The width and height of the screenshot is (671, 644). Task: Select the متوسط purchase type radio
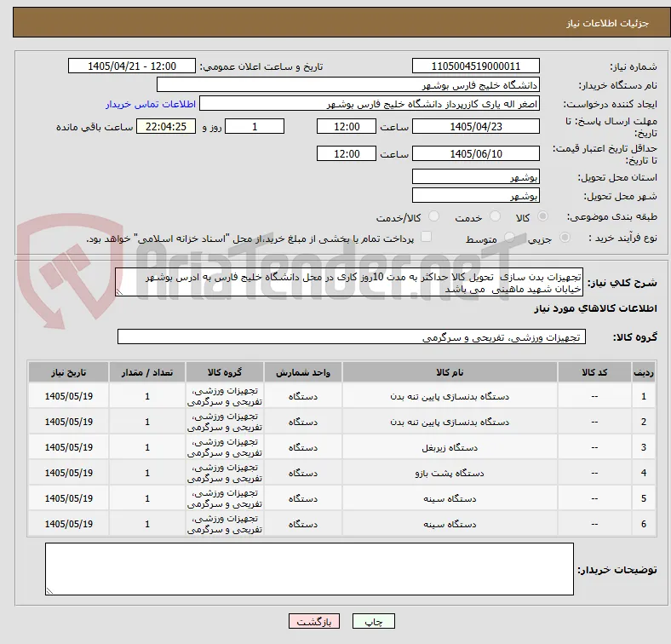[509, 237]
